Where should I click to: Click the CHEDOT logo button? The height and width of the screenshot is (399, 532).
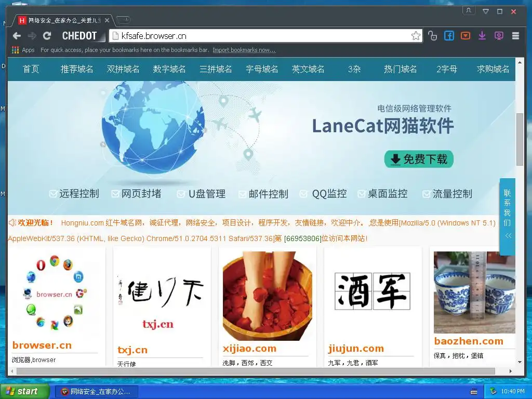[x=79, y=36]
